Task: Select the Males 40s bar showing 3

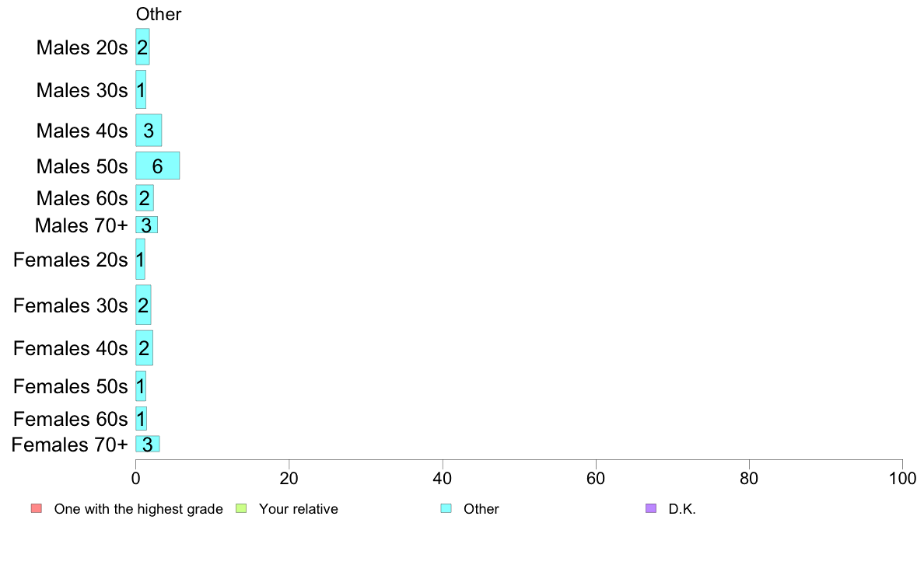Action: pos(149,131)
